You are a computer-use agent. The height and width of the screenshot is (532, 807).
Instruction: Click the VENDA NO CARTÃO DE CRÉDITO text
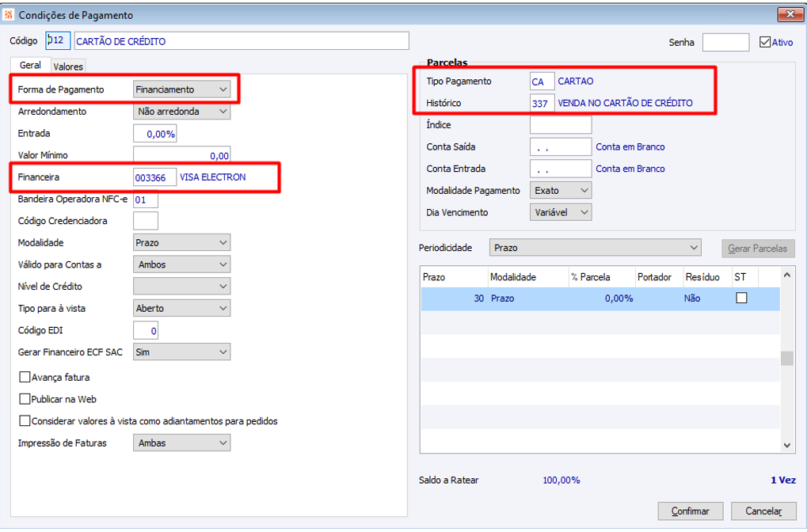click(625, 103)
